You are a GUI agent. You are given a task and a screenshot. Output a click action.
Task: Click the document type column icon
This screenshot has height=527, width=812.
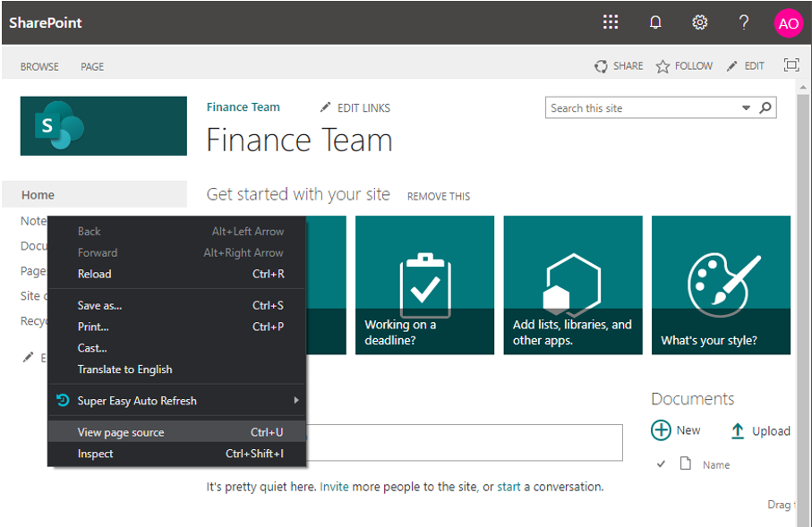pyautogui.click(x=685, y=463)
